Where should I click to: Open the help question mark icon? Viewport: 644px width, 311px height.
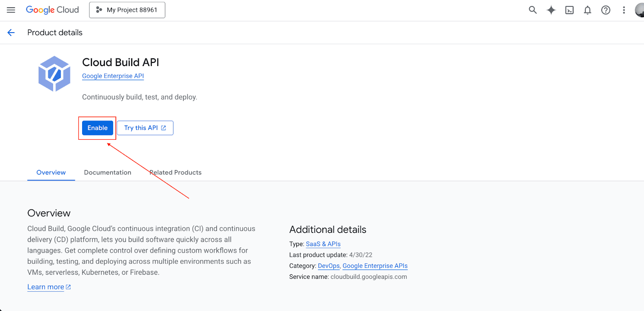606,10
